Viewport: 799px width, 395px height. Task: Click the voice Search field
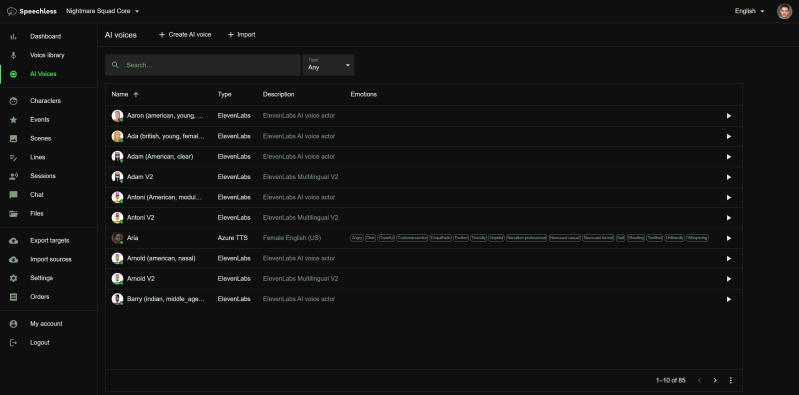(203, 65)
